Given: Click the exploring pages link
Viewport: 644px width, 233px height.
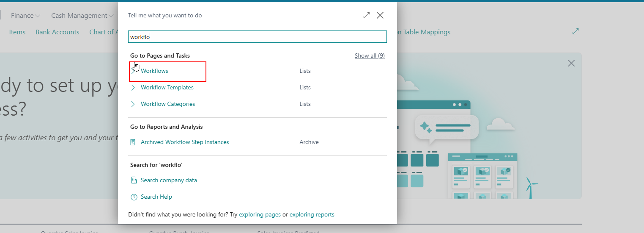Looking at the screenshot, I should click(x=260, y=215).
